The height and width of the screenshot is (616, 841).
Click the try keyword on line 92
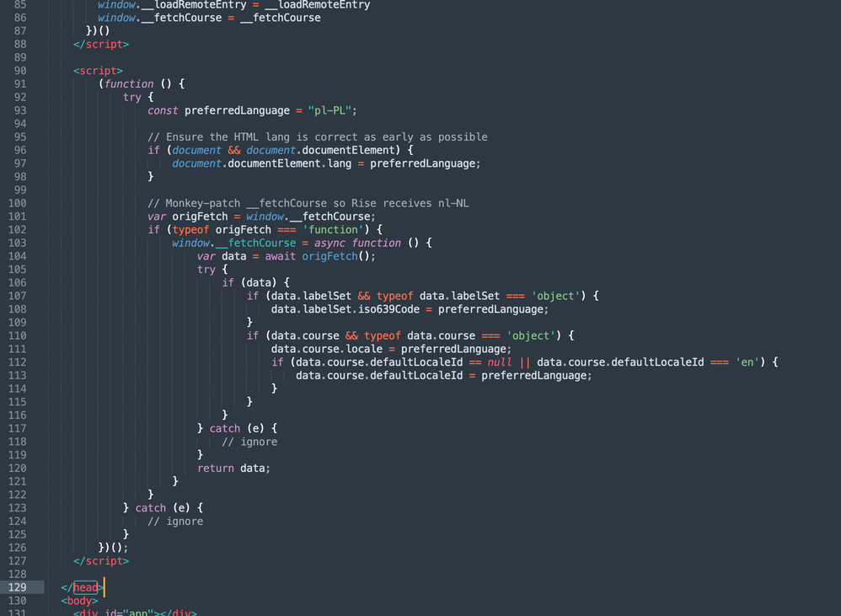pos(132,97)
